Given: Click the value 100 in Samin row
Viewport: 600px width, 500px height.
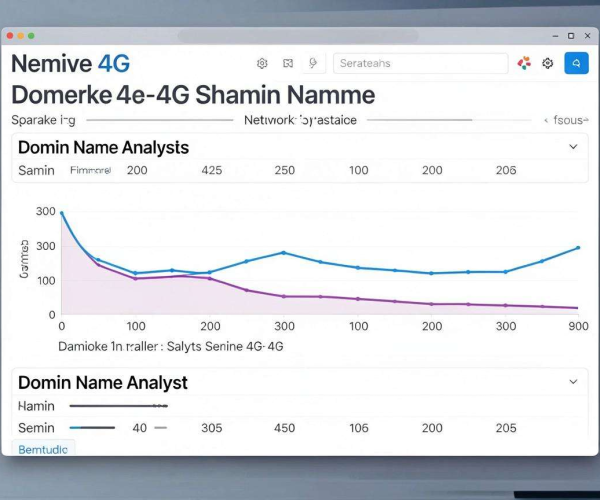Looking at the screenshot, I should coord(359,170).
